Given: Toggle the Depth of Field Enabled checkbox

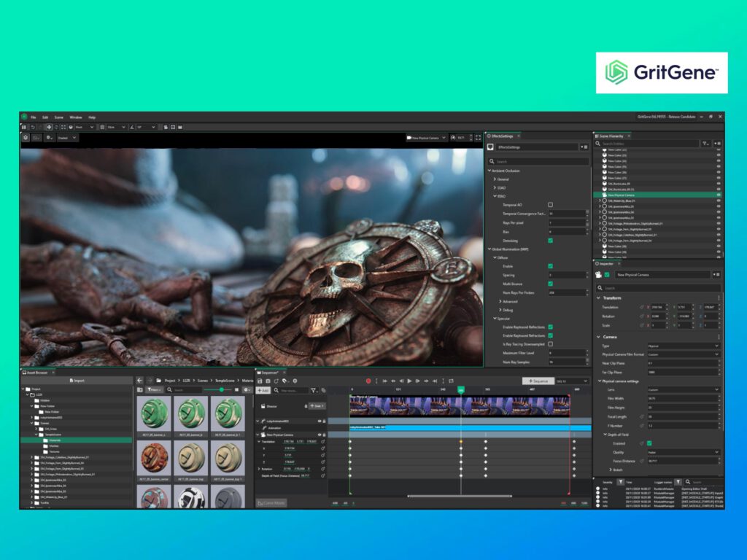Looking at the screenshot, I should 649,443.
